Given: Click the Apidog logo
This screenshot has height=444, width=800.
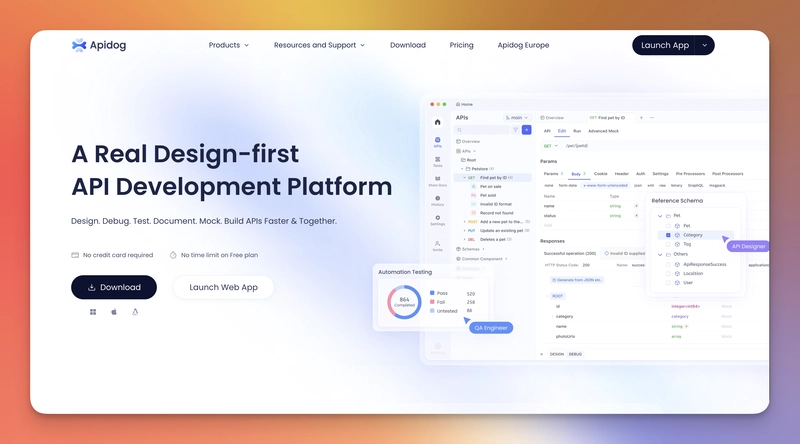Looking at the screenshot, I should tap(98, 45).
